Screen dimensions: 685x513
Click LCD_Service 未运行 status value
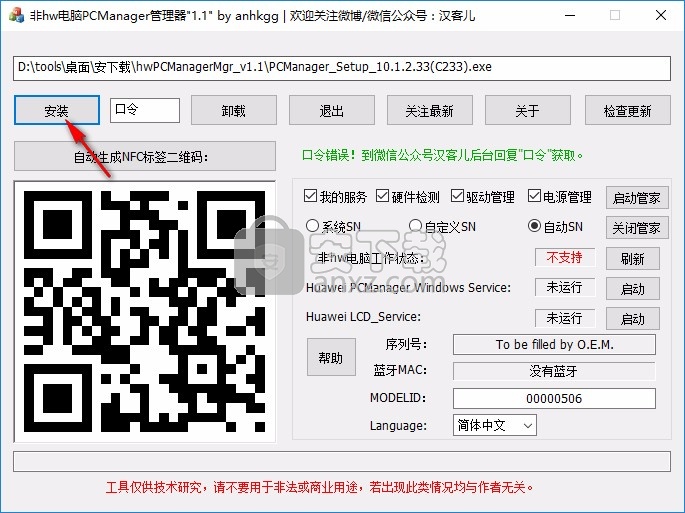565,318
